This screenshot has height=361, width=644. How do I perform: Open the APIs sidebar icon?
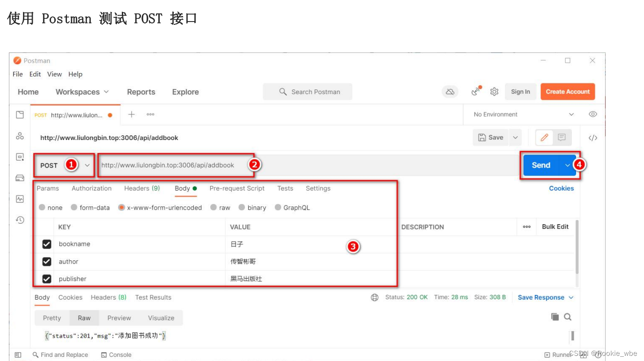(20, 136)
